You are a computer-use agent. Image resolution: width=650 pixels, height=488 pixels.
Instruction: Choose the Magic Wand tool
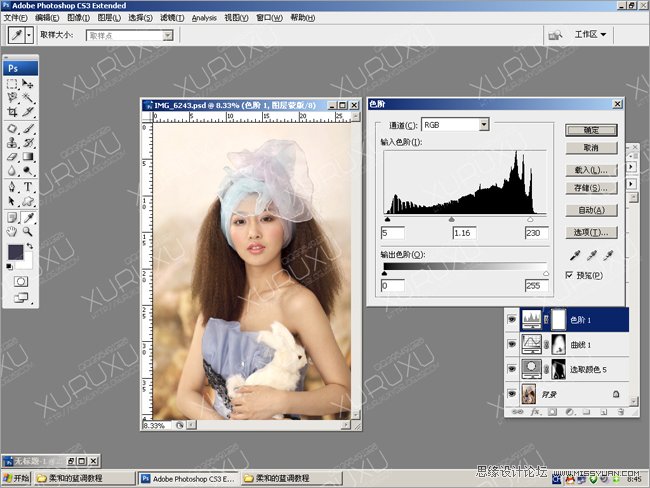pyautogui.click(x=29, y=99)
